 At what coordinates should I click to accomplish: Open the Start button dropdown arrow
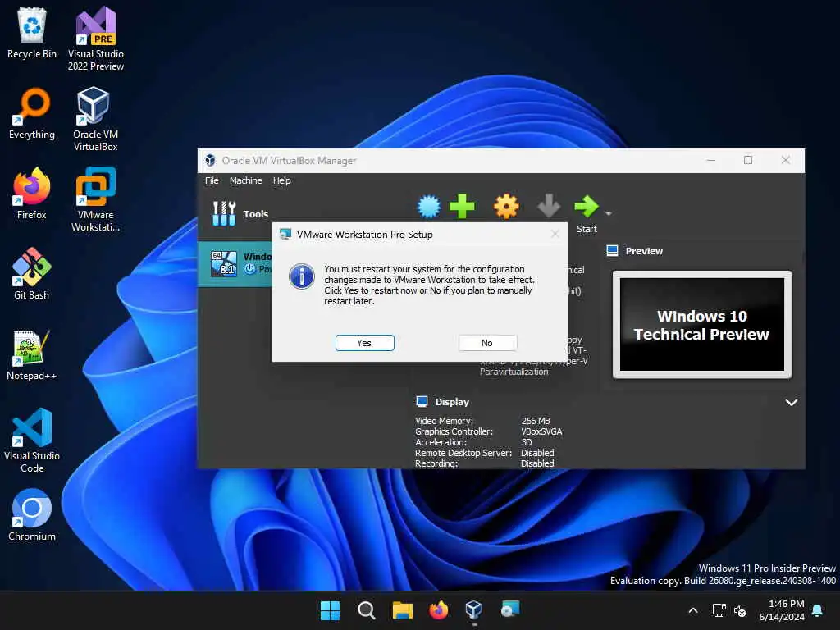point(609,214)
